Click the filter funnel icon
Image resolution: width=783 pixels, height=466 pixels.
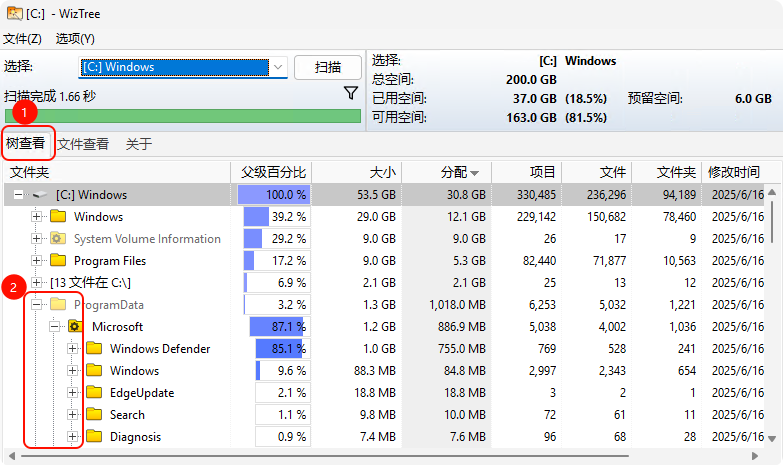click(351, 93)
